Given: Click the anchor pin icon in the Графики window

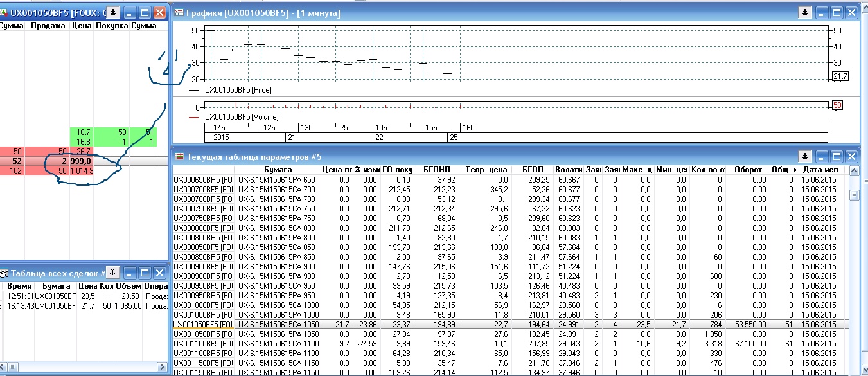Looking at the screenshot, I should point(804,12).
